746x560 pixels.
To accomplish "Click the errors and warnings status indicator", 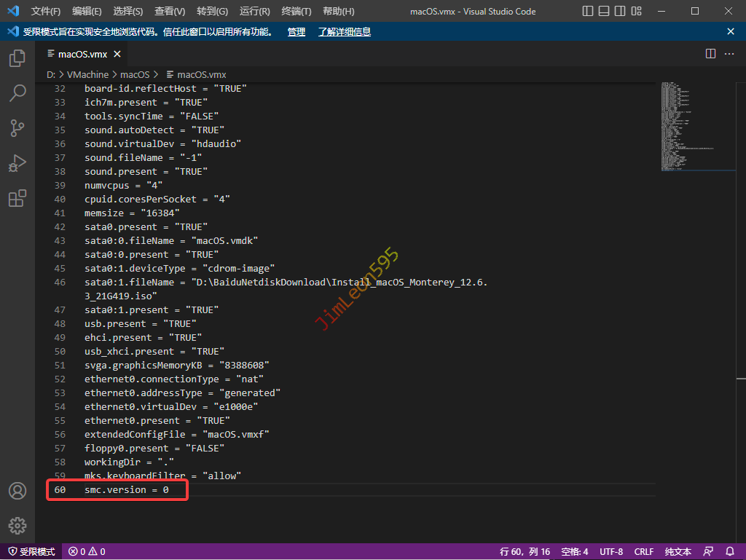I will (x=87, y=551).
